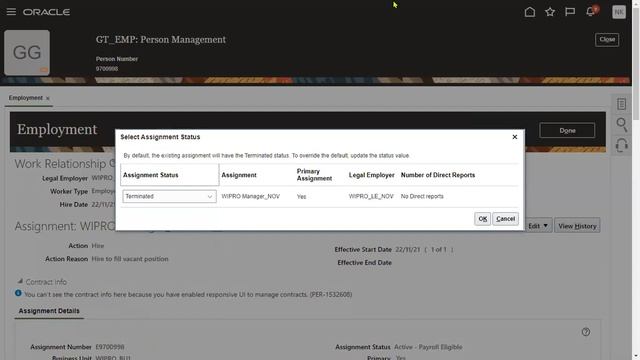Viewport: 640px width, 360px height.
Task: Click the Oracle logo
Action: (46, 12)
